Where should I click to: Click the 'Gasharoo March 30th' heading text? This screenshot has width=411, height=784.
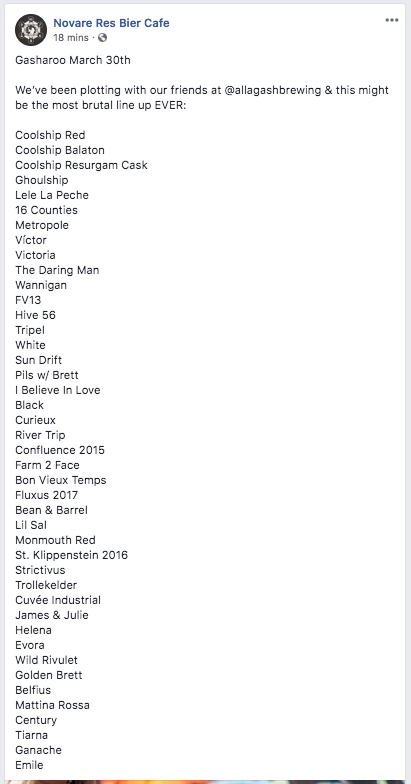point(73,60)
